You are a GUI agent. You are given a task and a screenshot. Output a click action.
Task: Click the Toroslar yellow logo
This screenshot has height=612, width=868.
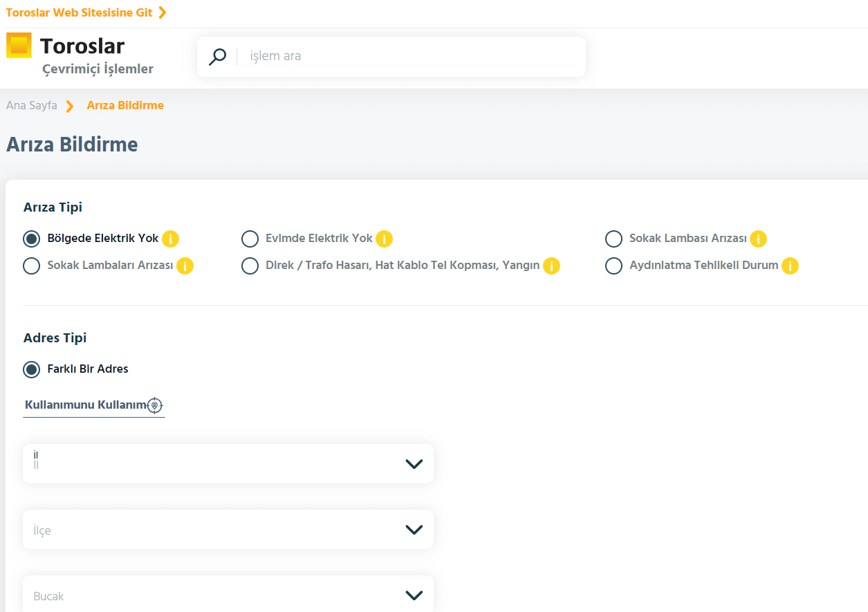point(19,46)
